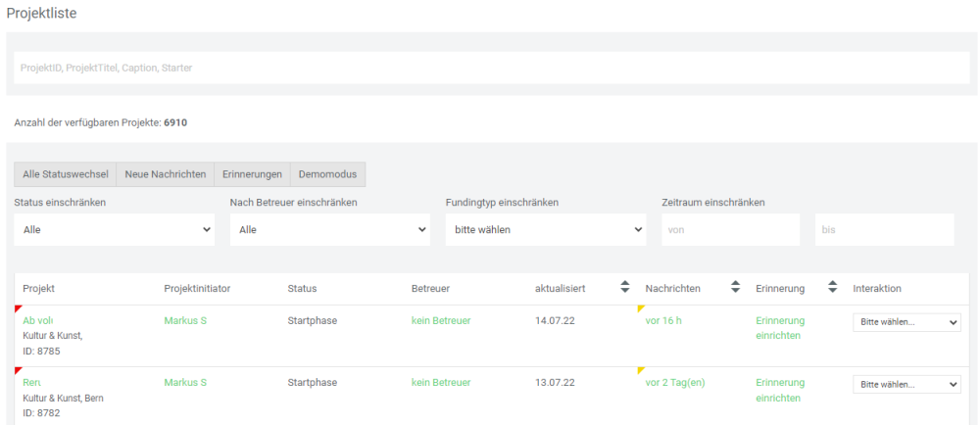Click yellow marker beside 'vor 16 h'
Image resolution: width=980 pixels, height=425 pixels.
[641, 309]
